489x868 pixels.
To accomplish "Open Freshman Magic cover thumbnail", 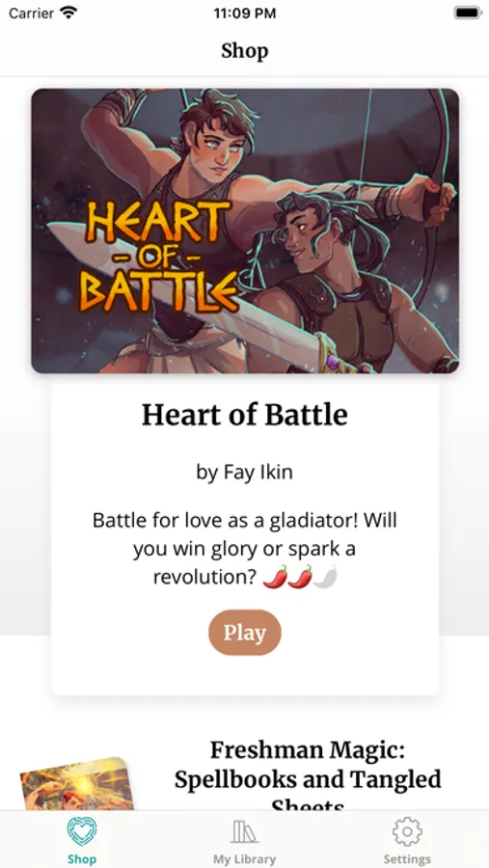I will 77,783.
